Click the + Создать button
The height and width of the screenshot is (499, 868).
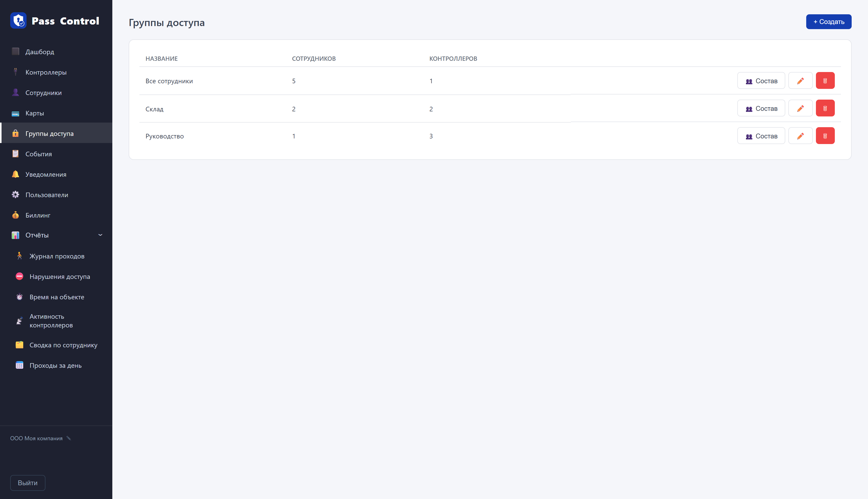(829, 22)
